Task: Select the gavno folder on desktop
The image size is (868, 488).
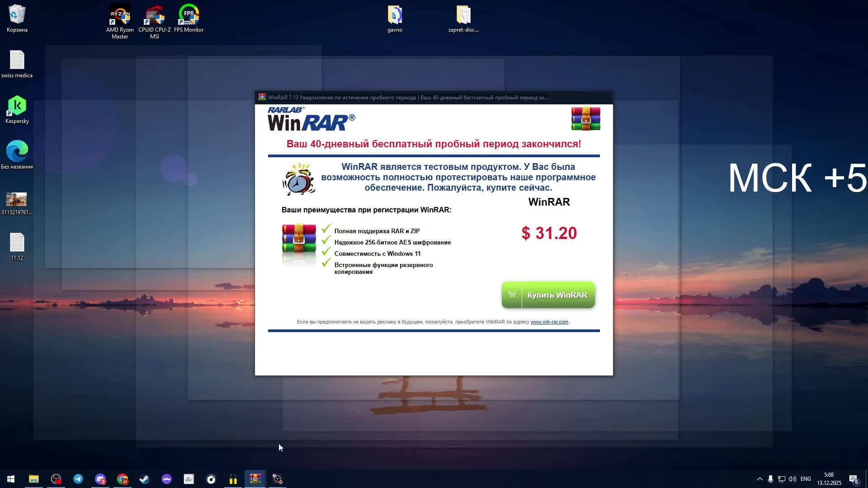Action: [x=395, y=16]
